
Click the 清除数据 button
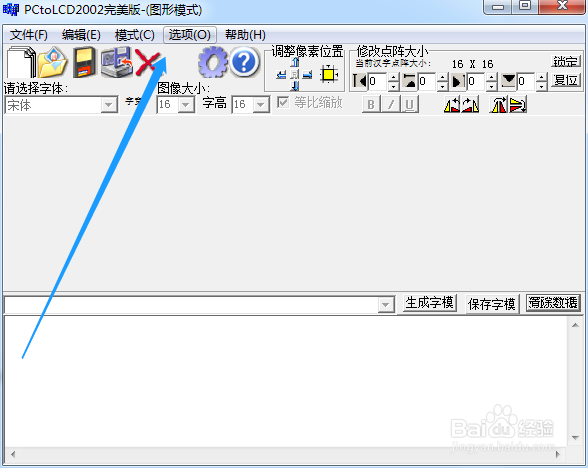point(553,303)
